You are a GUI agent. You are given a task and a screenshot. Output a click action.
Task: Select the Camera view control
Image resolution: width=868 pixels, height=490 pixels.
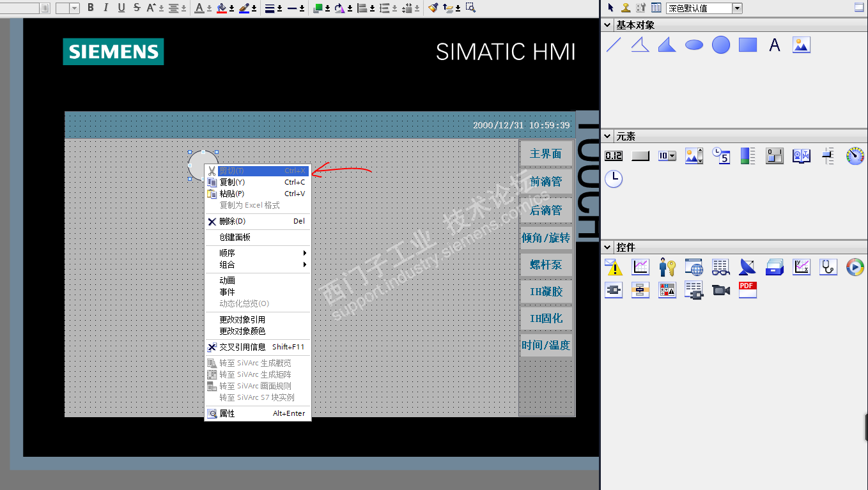coord(721,290)
